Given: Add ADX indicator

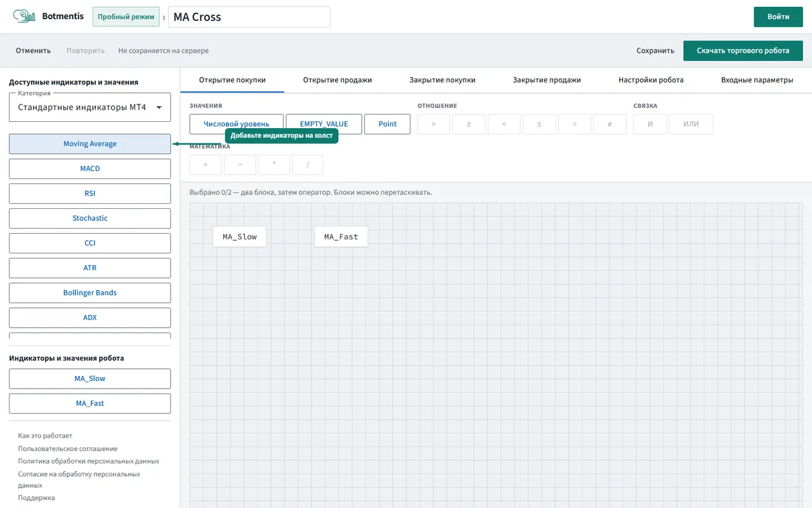Looking at the screenshot, I should (90, 317).
